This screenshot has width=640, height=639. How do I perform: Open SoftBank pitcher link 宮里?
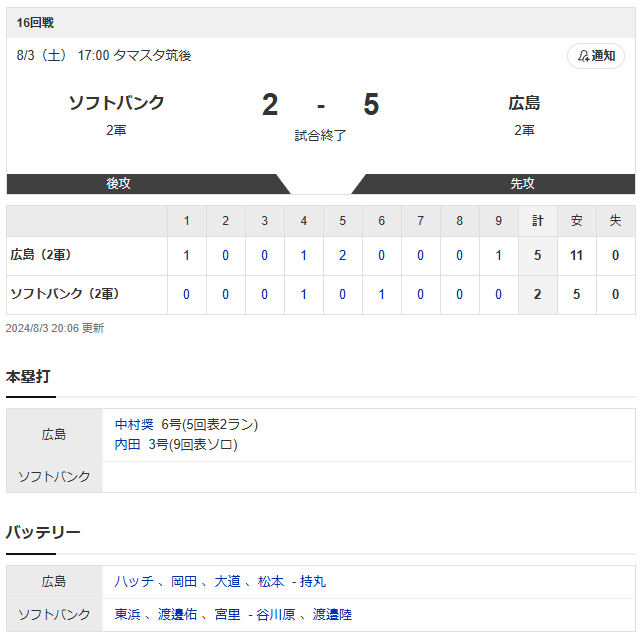click(227, 614)
